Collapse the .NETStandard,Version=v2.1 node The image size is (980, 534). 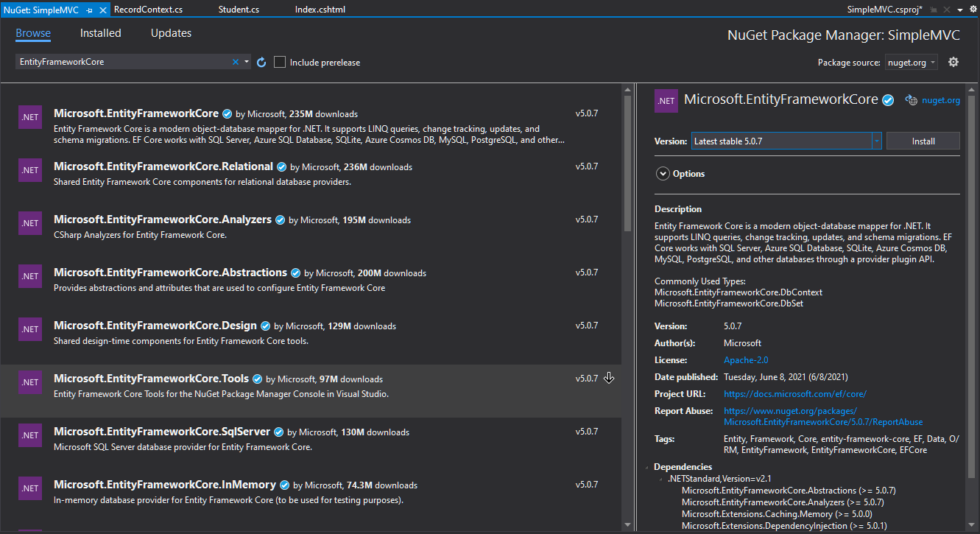point(662,479)
